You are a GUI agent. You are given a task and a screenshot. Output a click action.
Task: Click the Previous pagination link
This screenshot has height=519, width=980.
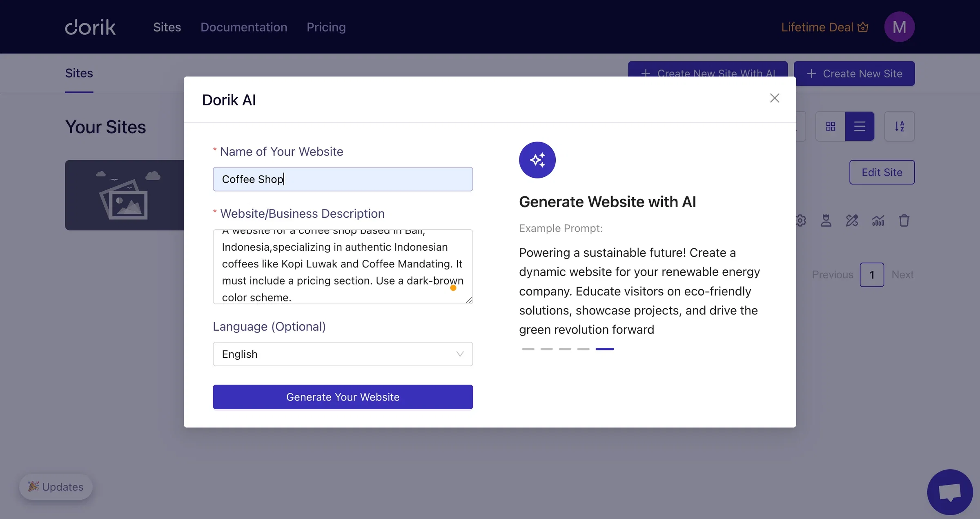(x=832, y=275)
